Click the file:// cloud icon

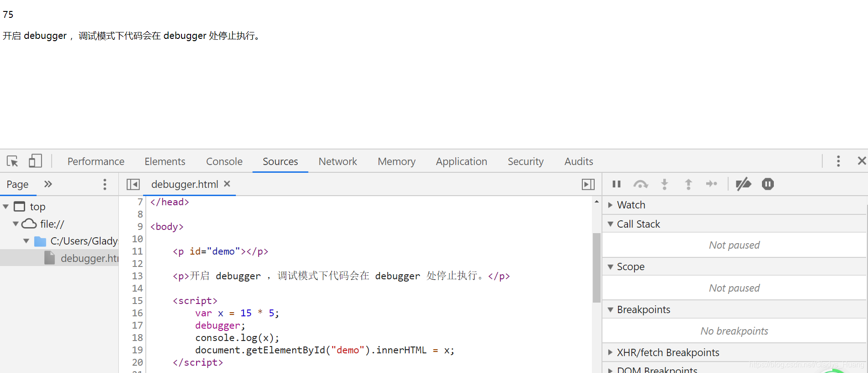click(29, 224)
